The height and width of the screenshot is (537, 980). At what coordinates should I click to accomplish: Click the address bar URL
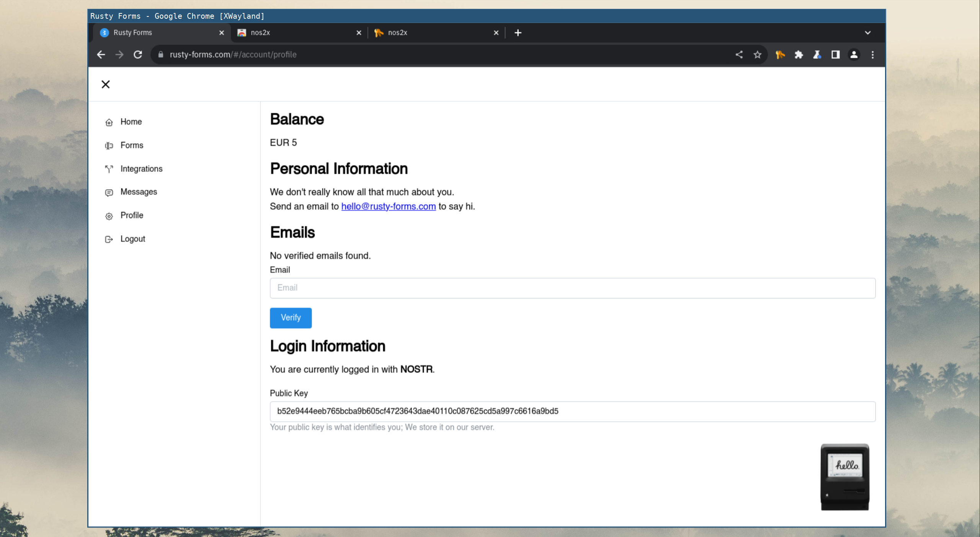(x=233, y=55)
